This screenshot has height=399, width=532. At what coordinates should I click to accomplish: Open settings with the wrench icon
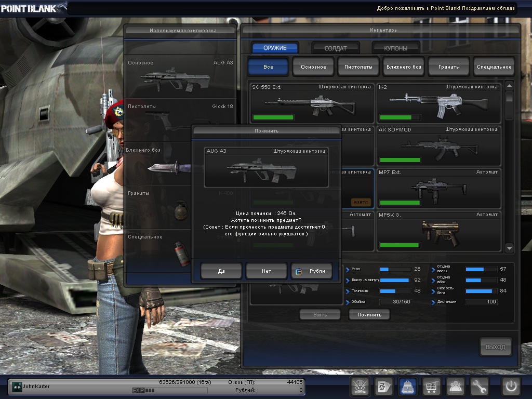480,387
